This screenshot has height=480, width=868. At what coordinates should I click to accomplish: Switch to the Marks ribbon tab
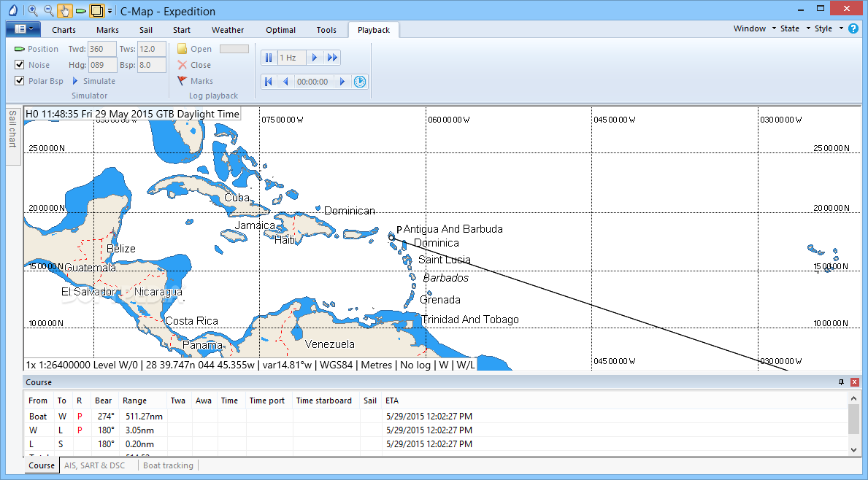click(107, 30)
